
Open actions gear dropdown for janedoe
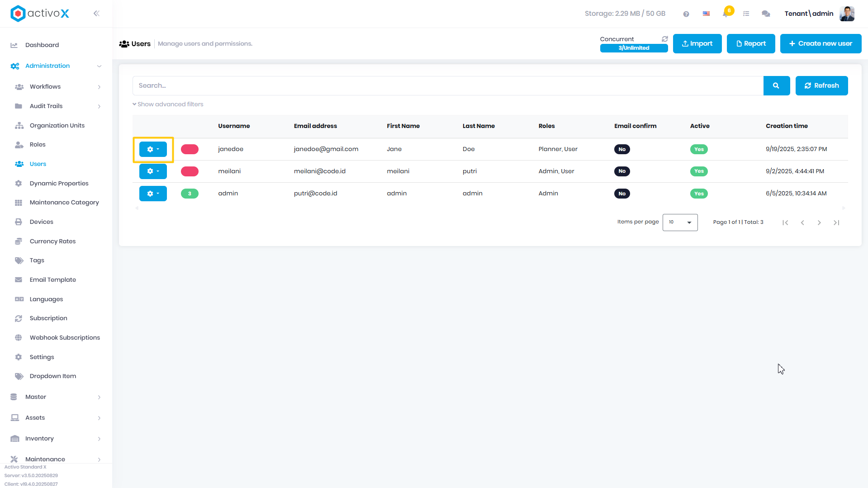coord(153,149)
